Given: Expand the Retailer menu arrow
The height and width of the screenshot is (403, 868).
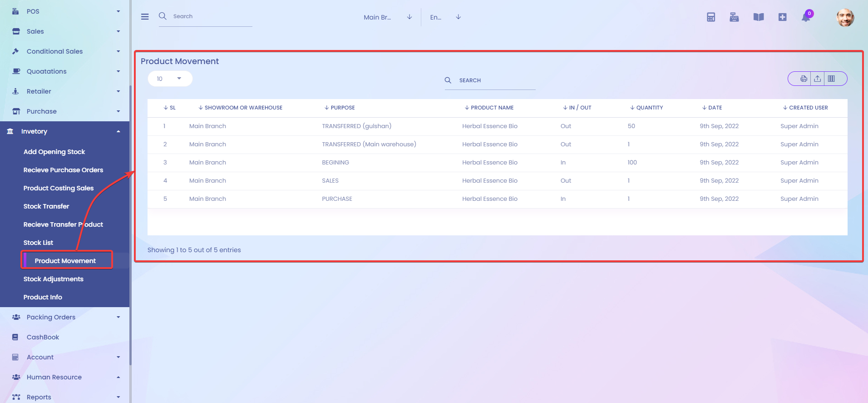Looking at the screenshot, I should [118, 91].
